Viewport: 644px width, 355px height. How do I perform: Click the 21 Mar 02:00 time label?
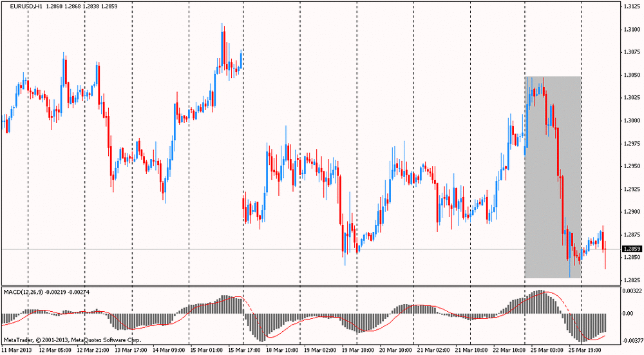click(434, 350)
